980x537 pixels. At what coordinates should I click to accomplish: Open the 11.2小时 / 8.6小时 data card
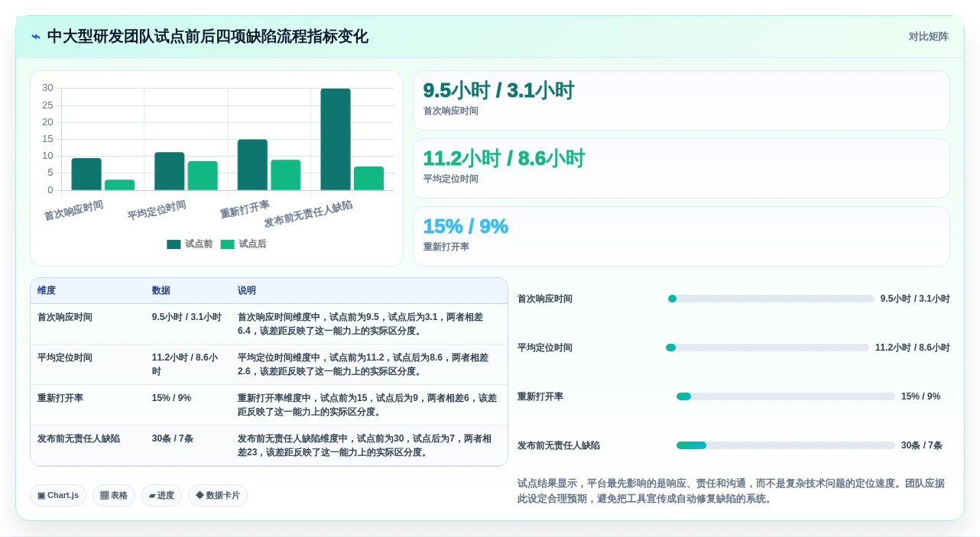pyautogui.click(x=681, y=168)
